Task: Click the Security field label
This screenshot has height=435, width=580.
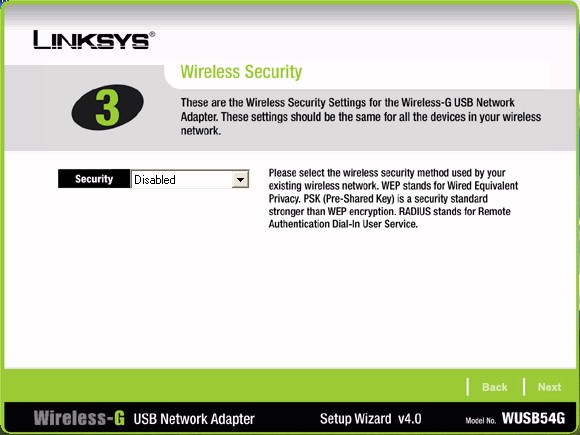Action: [94, 179]
